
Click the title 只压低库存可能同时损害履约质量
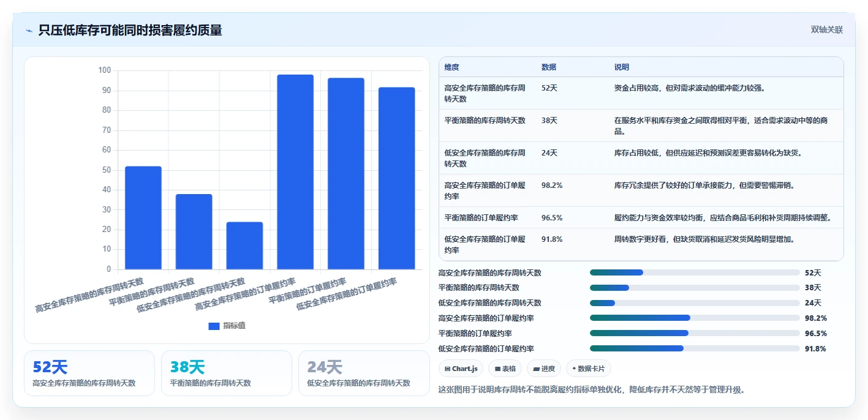pyautogui.click(x=130, y=31)
